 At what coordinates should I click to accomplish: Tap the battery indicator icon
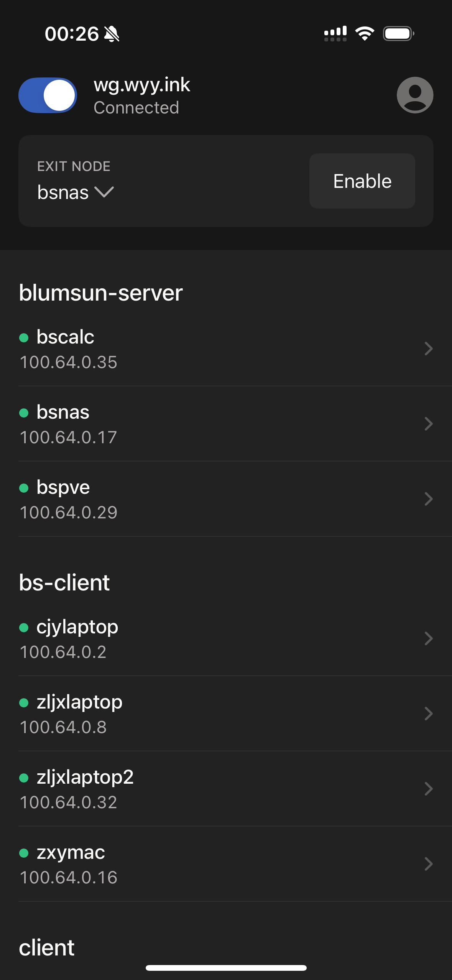399,34
